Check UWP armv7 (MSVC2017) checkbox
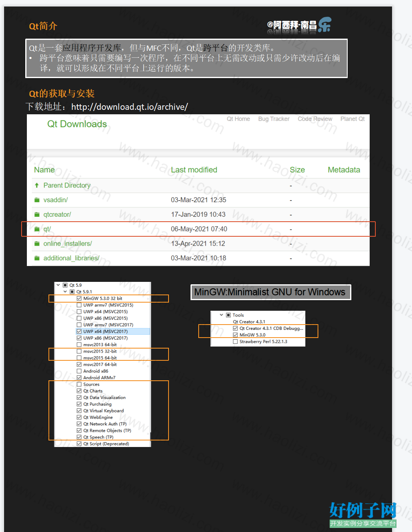Screen dimensions: 412x532 click(x=79, y=325)
